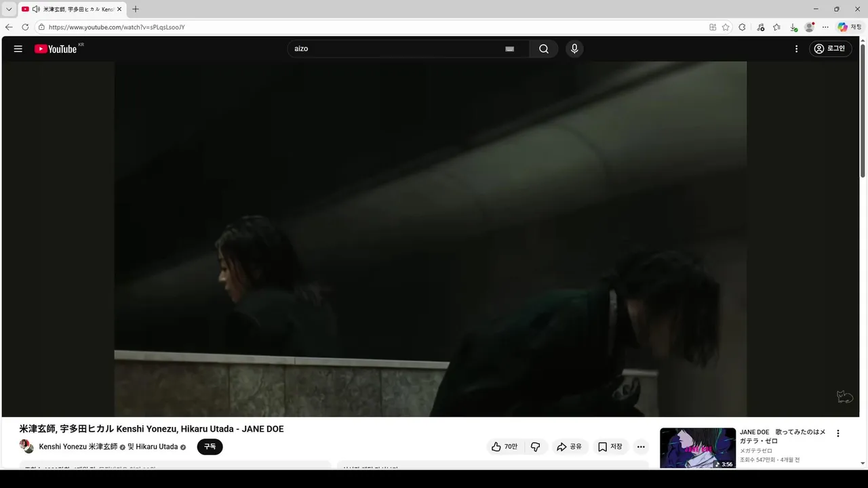Open the メガテラゼロ channel name
Image resolution: width=868 pixels, height=488 pixels.
(x=756, y=451)
